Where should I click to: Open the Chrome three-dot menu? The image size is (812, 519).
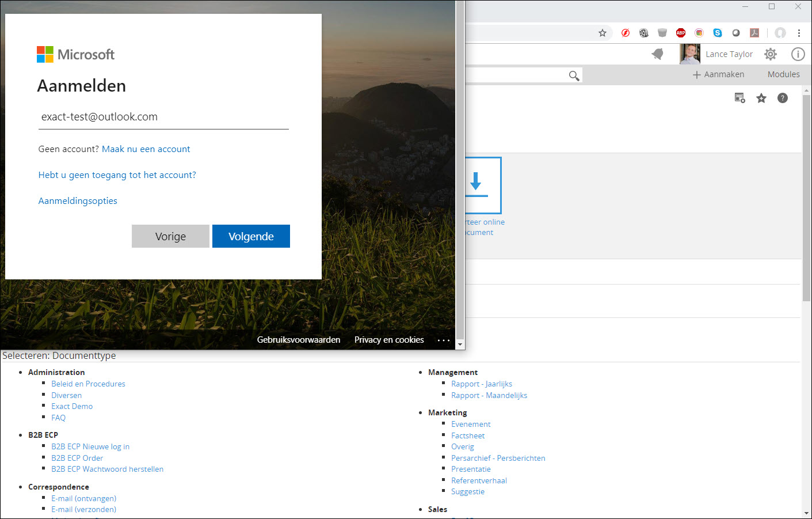pos(799,33)
